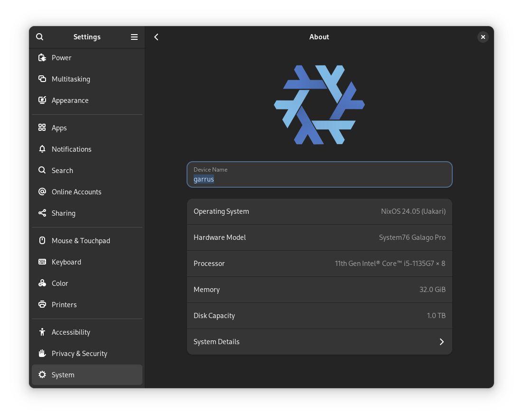Click into the Device Name field
Screen dimensions: 523x420
(x=319, y=174)
